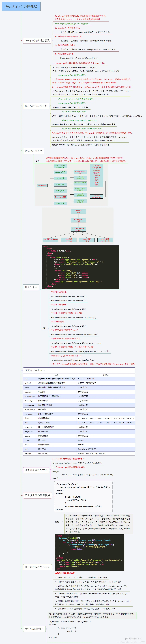Select the 'JavaScript的对象层次' topic node
Viewport: 146px width, 644px height.
37,40
